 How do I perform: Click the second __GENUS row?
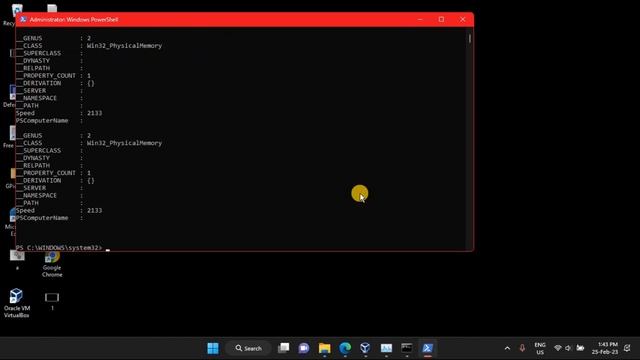[53, 136]
